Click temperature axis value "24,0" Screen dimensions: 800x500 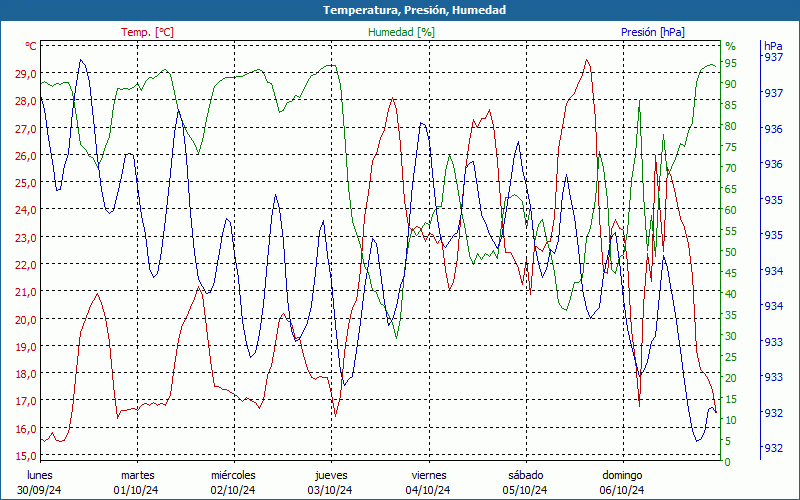(x=26, y=209)
